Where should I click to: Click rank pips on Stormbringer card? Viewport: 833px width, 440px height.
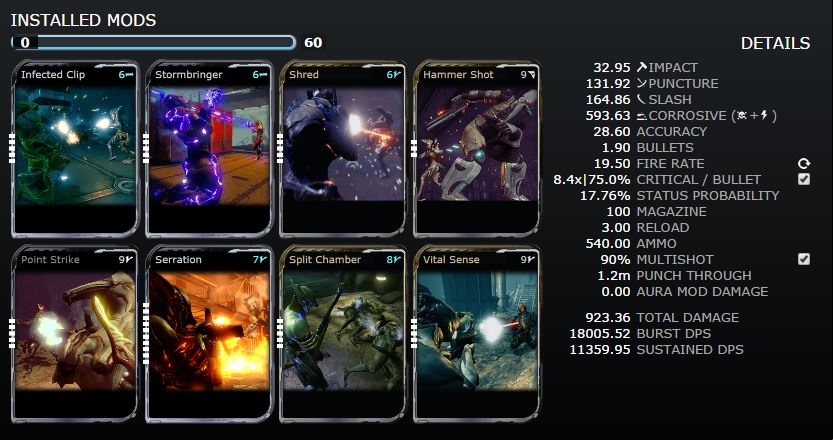click(146, 148)
